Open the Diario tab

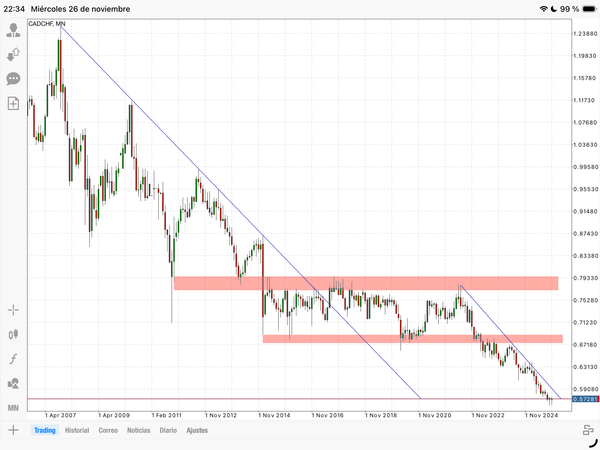(x=168, y=430)
